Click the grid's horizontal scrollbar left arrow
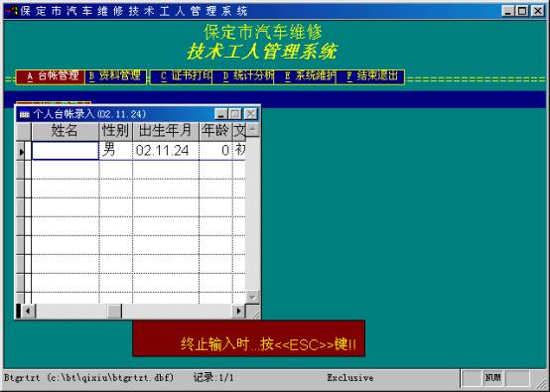The image size is (550, 392). [29, 311]
